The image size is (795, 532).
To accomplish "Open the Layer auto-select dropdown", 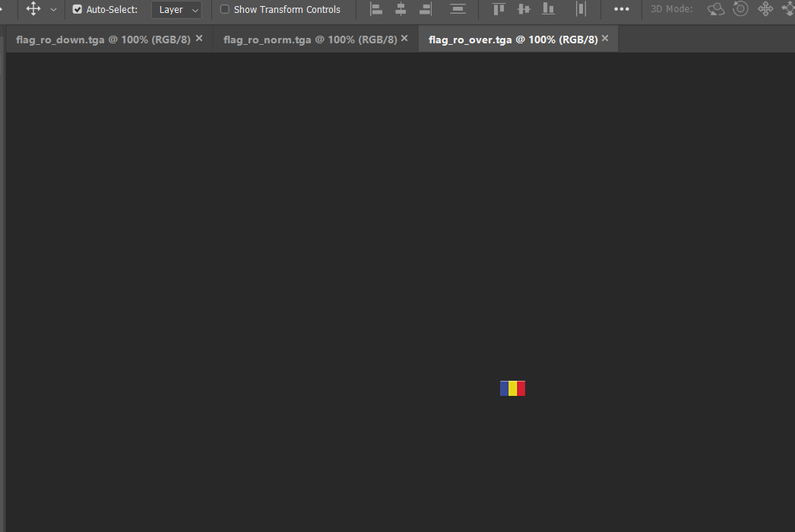I will click(x=176, y=10).
